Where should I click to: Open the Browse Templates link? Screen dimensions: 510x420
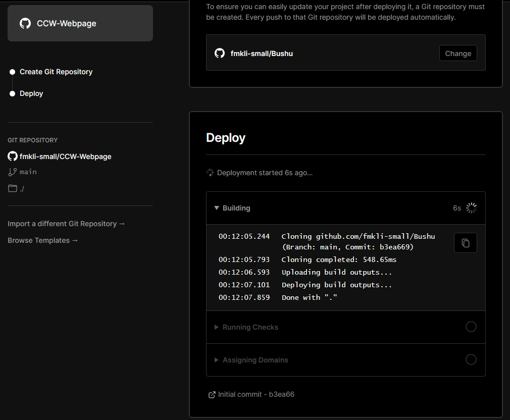coord(42,240)
